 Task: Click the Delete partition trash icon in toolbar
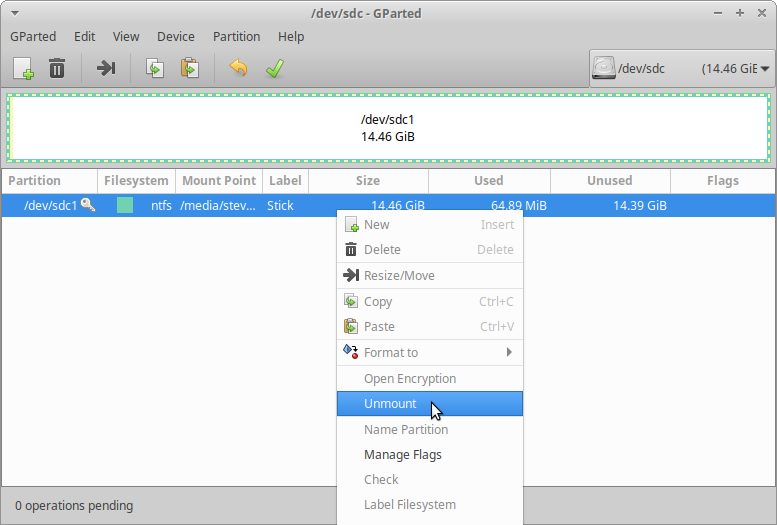pos(57,68)
